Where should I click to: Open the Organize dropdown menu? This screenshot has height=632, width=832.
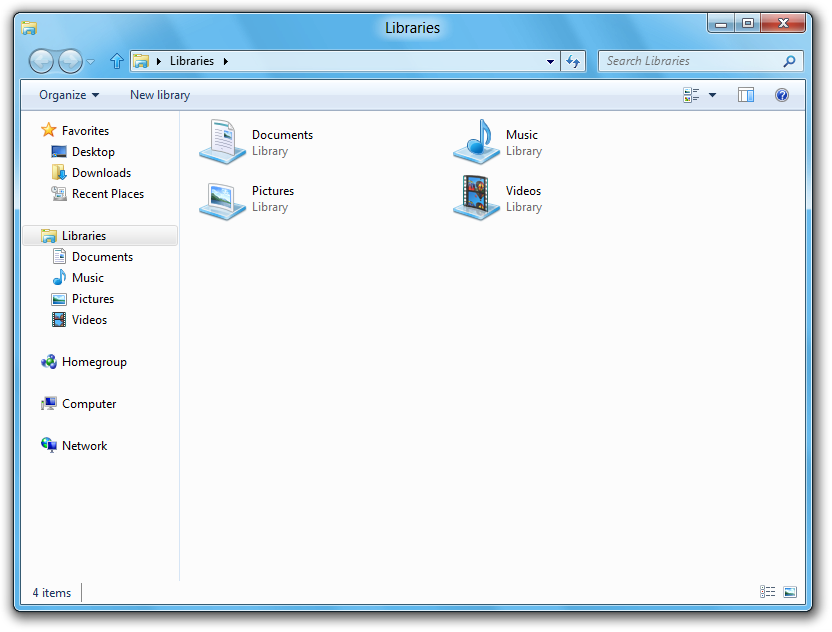tap(69, 95)
